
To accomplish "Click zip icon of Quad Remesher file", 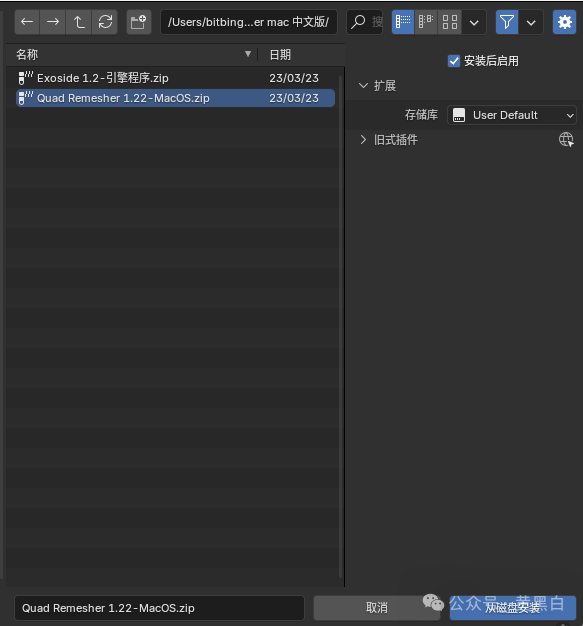I will pos(26,97).
